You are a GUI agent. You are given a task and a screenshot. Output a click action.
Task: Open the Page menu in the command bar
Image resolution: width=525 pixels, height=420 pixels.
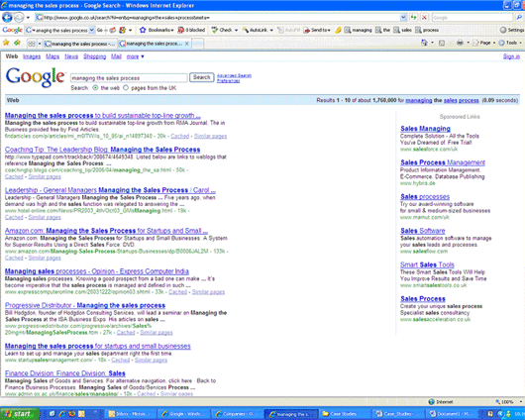point(483,43)
